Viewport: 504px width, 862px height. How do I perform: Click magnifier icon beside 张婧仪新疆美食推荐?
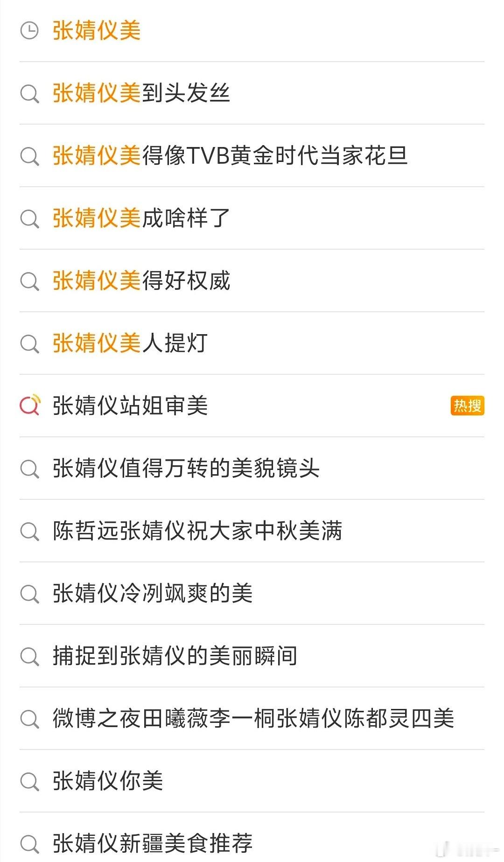(x=29, y=843)
